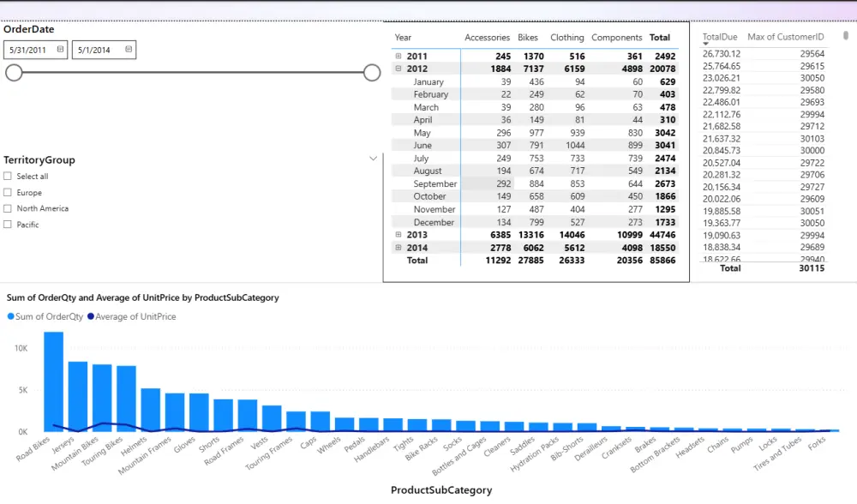
Task: Click the TotalDue value 26,730.12
Action: tap(722, 53)
